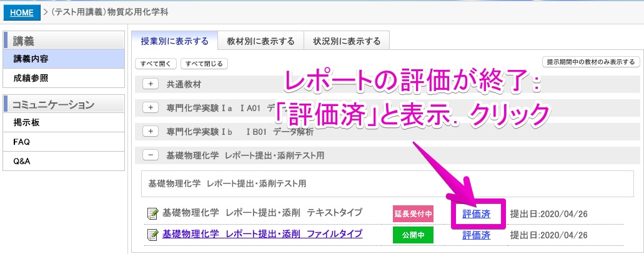Switch to 教材別に表示する tab
Image resolution: width=644 pixels, height=254 pixels.
point(261,41)
